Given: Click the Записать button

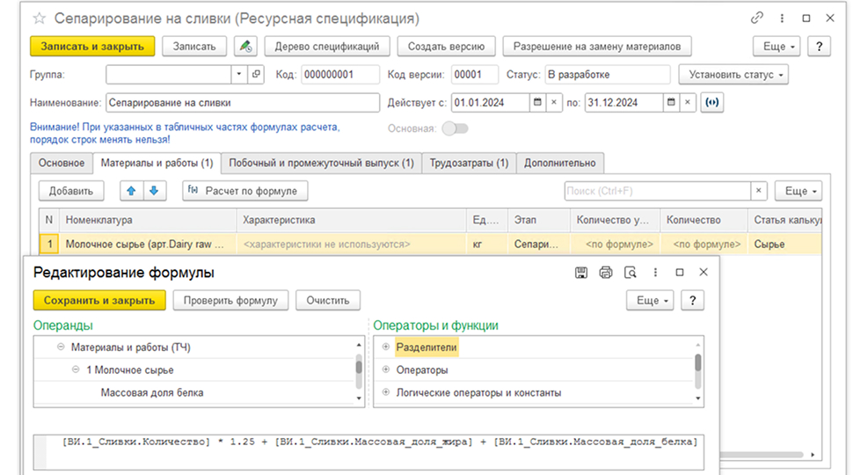Looking at the screenshot, I should point(194,47).
